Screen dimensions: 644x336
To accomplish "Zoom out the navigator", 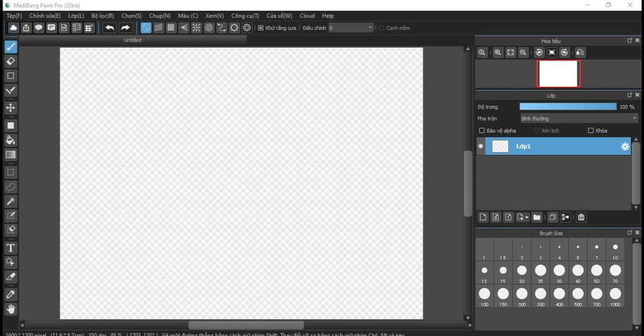I will point(523,53).
